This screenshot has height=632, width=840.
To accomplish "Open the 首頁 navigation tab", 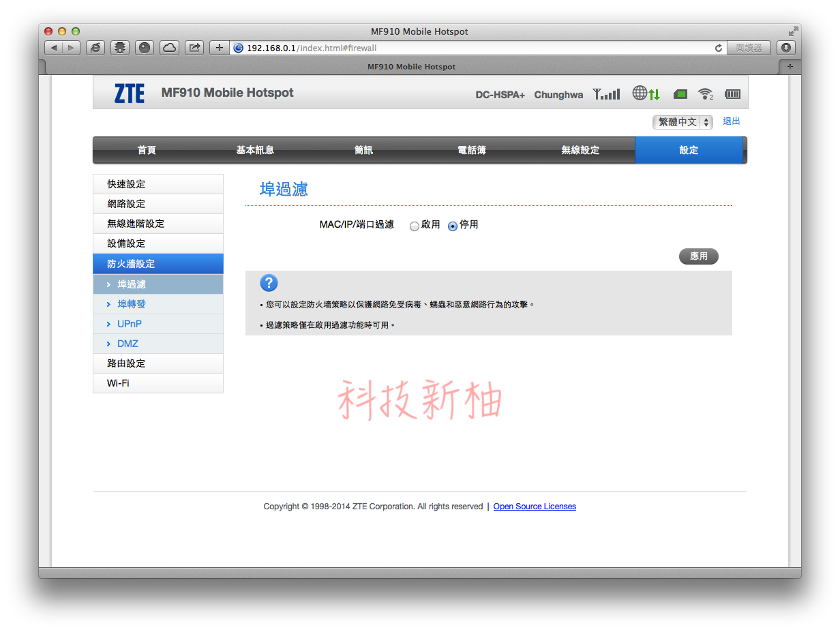I will 147,150.
